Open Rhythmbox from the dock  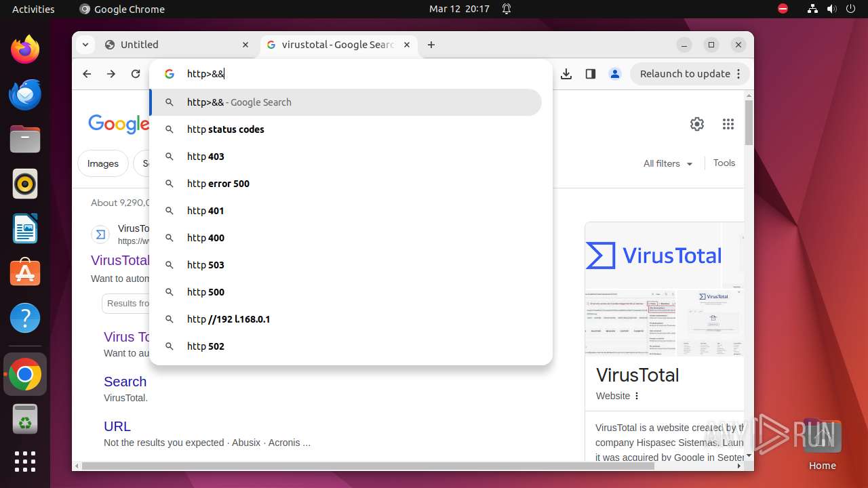click(25, 184)
